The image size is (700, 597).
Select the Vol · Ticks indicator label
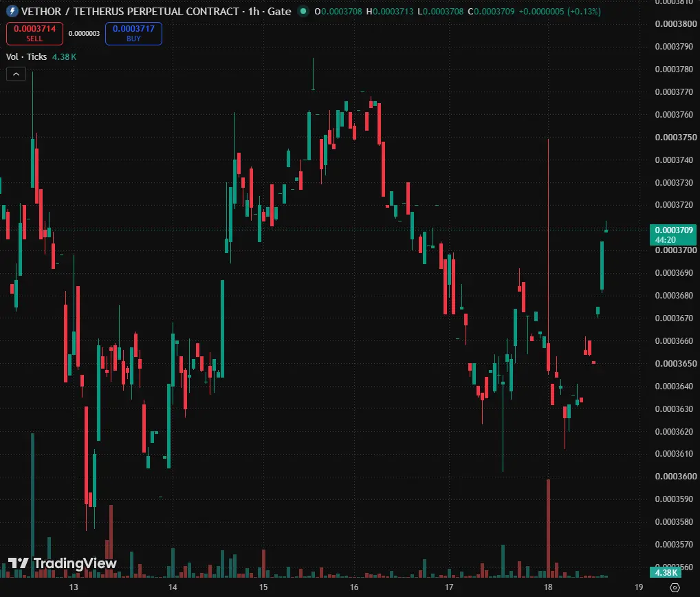tap(26, 56)
